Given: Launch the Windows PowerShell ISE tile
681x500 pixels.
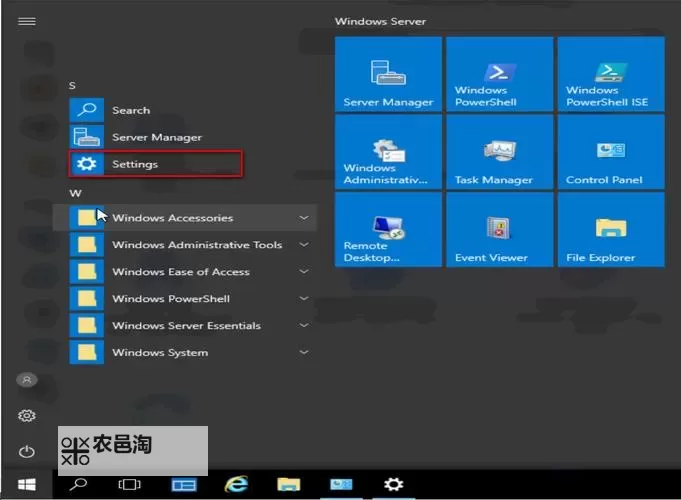Looking at the screenshot, I should point(611,74).
